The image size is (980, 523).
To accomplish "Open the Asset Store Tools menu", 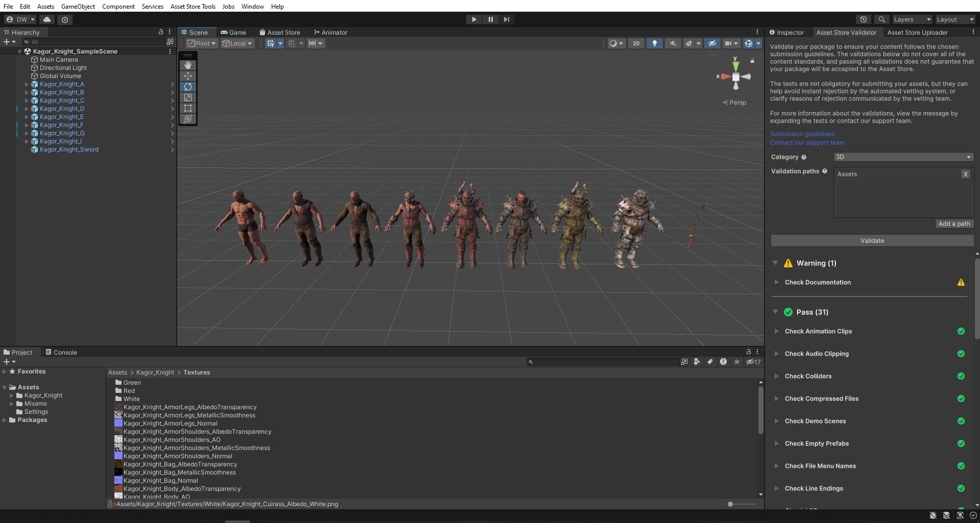I will coord(193,6).
